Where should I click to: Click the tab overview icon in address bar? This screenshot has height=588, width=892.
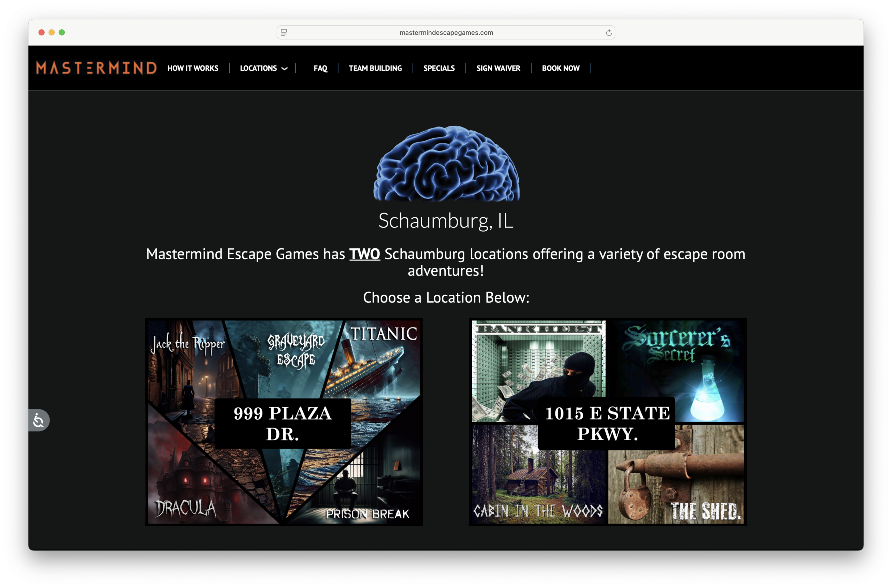pos(284,32)
